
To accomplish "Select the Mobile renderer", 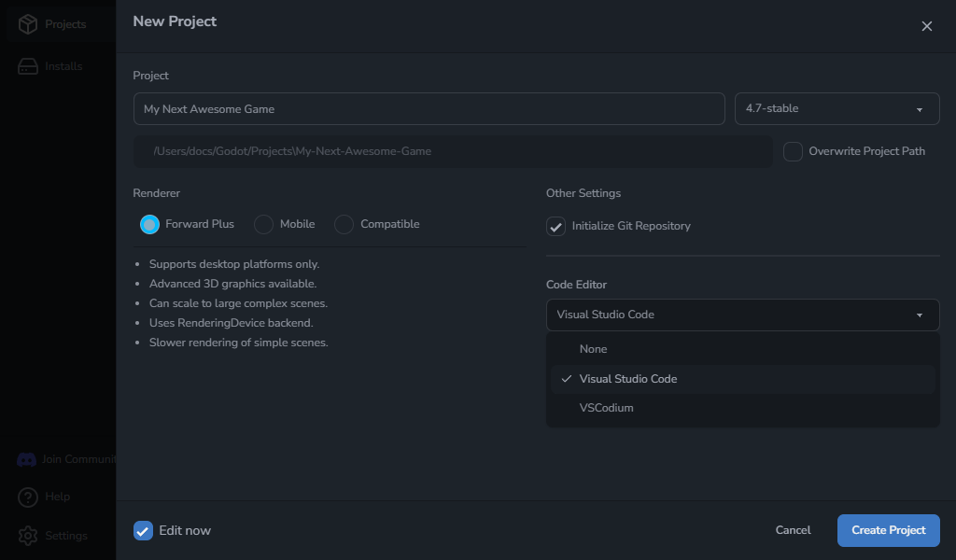I will pos(263,224).
